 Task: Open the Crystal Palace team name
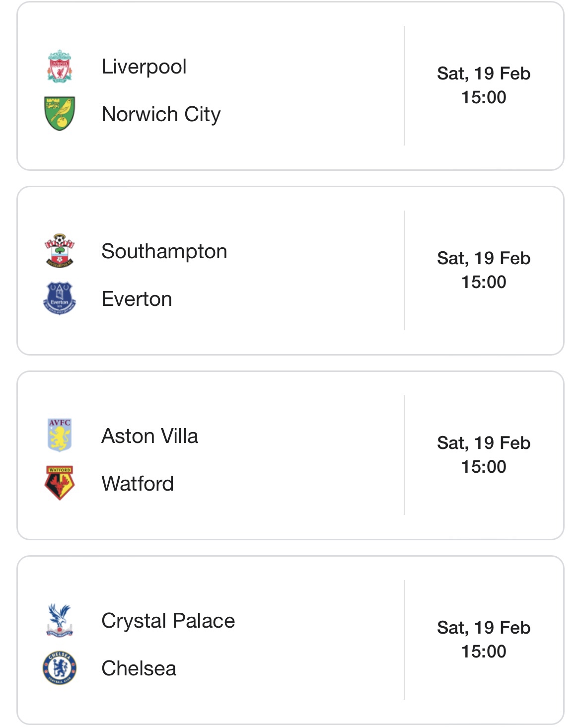pyautogui.click(x=168, y=621)
